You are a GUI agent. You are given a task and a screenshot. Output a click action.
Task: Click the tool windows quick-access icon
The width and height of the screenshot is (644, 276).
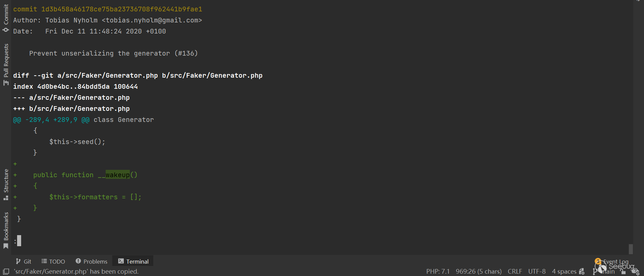tap(6, 272)
